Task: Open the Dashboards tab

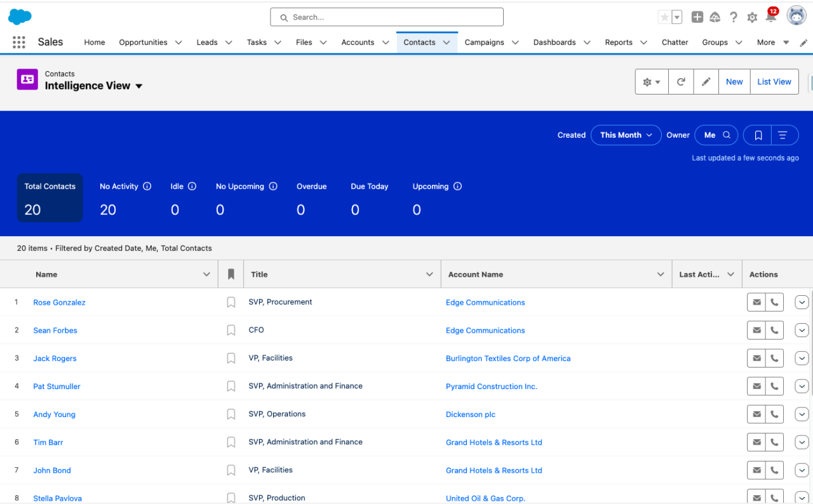Action: [x=554, y=43]
